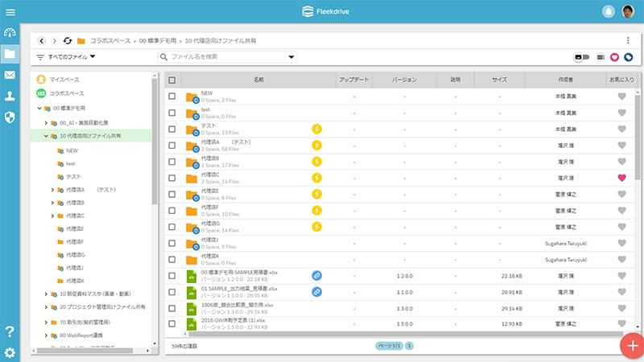
Task: Check the select-all checkbox in header
Action: (171, 80)
